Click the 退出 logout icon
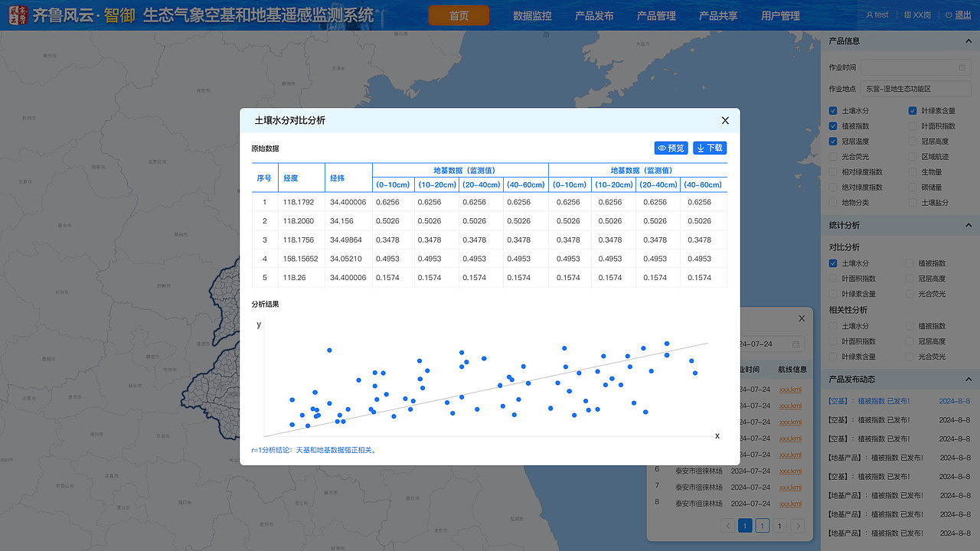 click(x=949, y=15)
